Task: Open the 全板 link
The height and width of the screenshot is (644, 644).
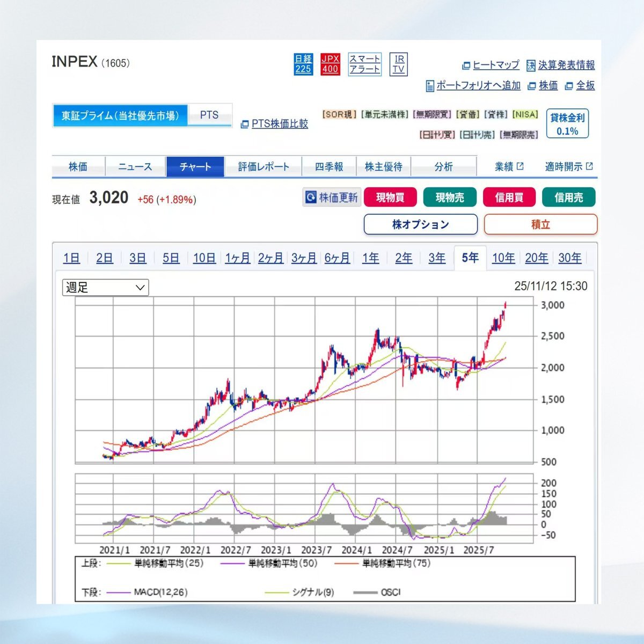Action: tap(580, 85)
